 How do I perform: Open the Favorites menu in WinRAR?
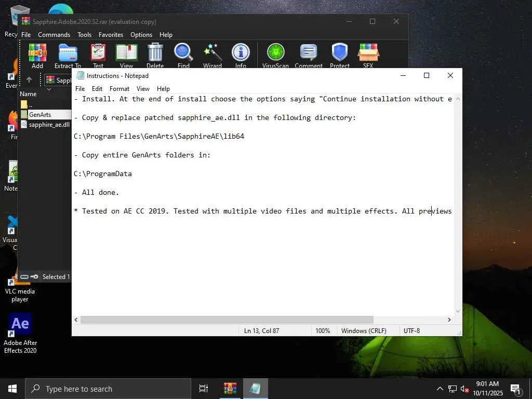111,35
